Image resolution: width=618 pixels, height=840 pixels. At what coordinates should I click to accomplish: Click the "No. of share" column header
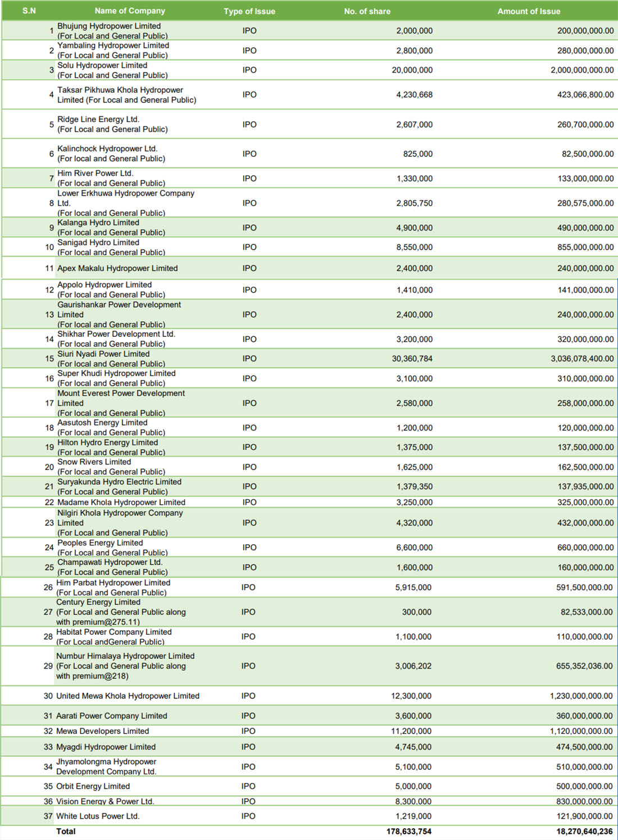pyautogui.click(x=367, y=11)
